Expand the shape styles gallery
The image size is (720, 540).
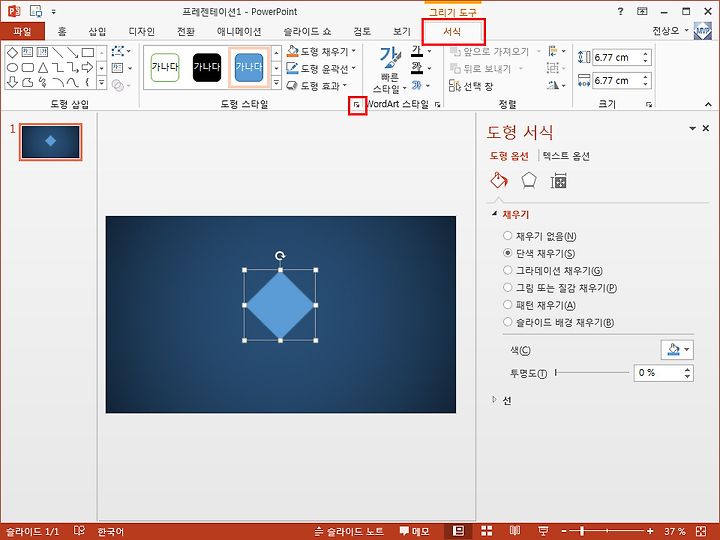pyautogui.click(x=276, y=83)
